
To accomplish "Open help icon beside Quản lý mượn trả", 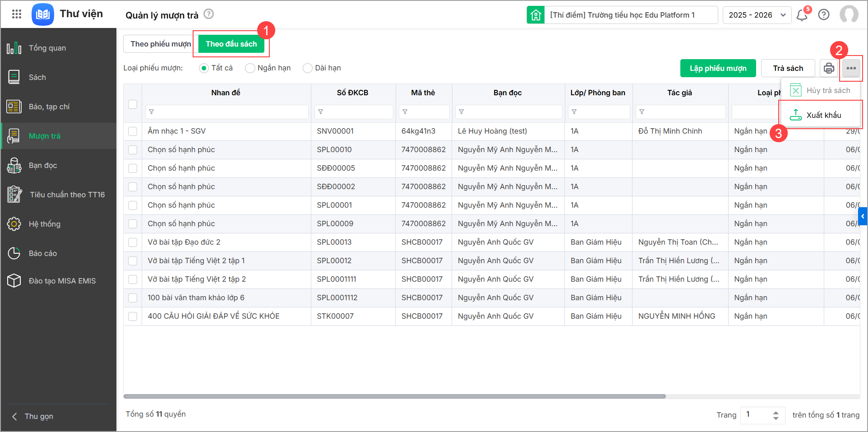I will pos(208,14).
